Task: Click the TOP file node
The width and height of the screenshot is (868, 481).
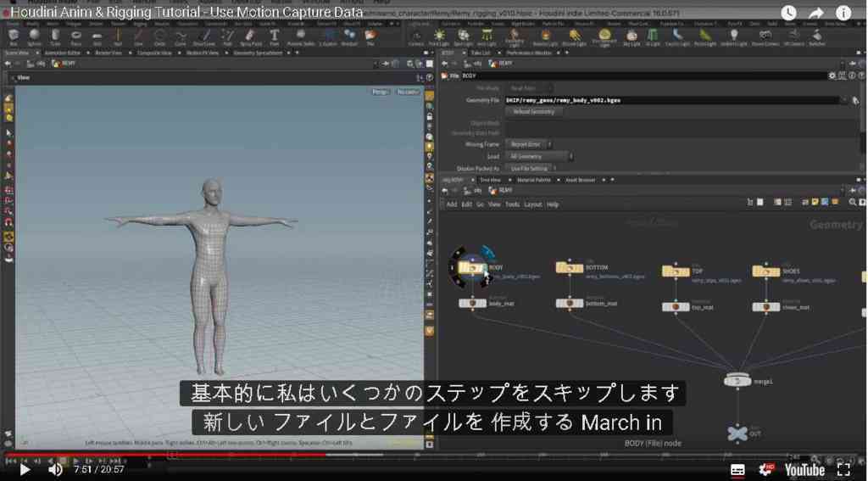Action: coord(676,271)
